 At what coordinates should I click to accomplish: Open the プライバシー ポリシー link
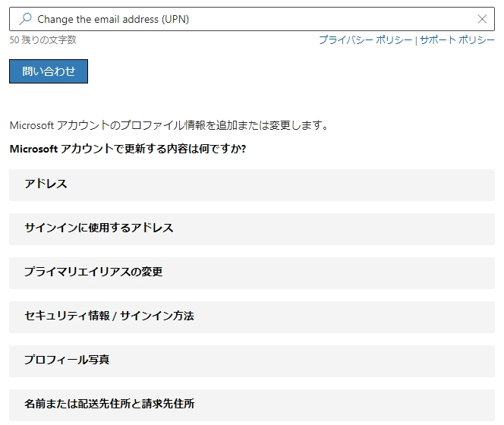(365, 40)
